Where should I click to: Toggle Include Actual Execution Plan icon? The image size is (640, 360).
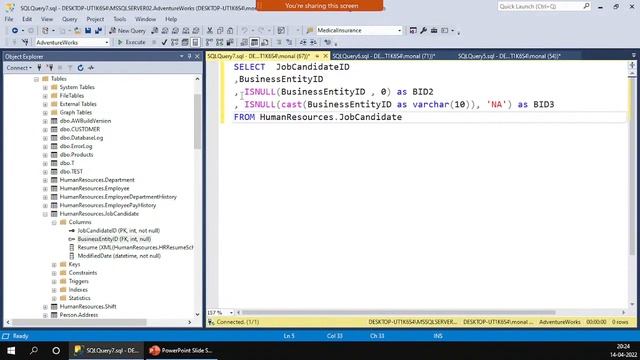209,42
